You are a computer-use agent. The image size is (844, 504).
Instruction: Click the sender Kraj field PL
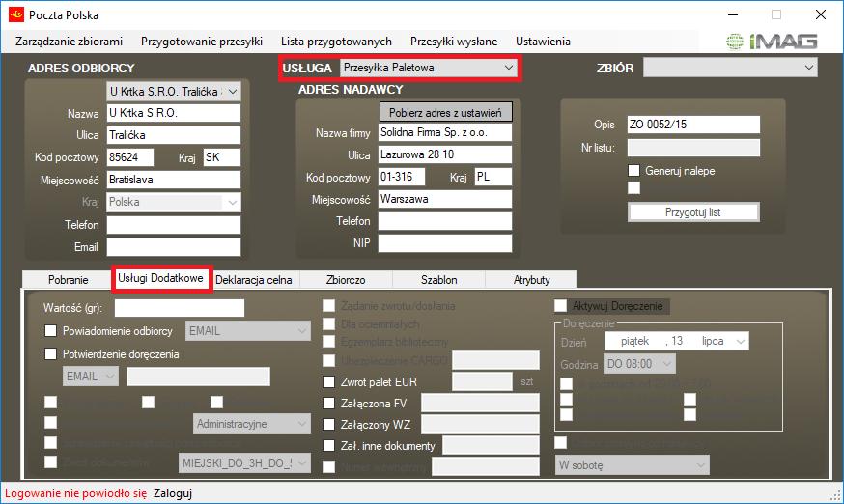coord(493,177)
